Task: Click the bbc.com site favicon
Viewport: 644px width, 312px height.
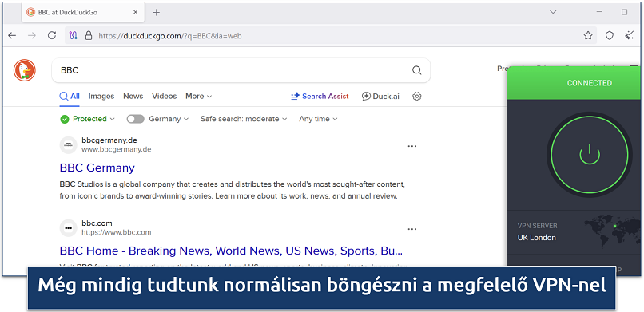Action: pos(68,227)
